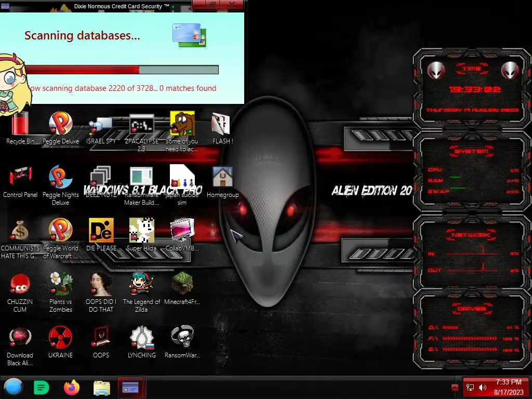Screen dimensions: 532x399
Task: Click the network icon in system tray
Action: pos(470,388)
